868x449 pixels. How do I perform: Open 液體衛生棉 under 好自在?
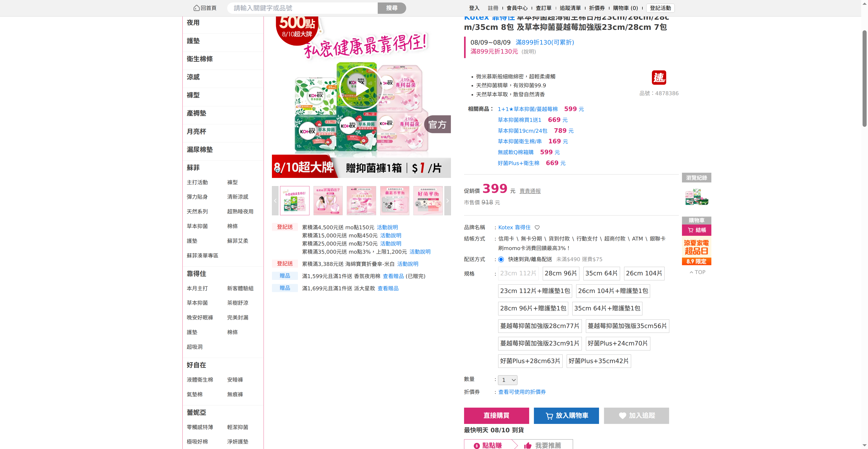click(200, 380)
